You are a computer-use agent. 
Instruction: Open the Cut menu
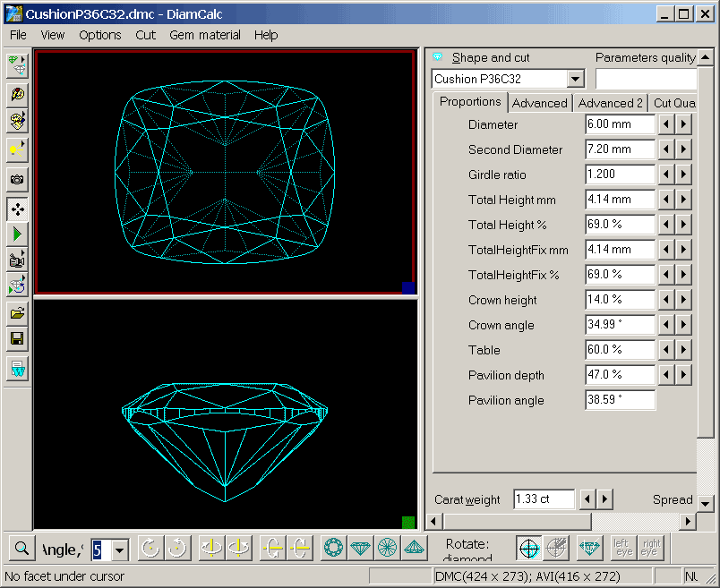(145, 35)
